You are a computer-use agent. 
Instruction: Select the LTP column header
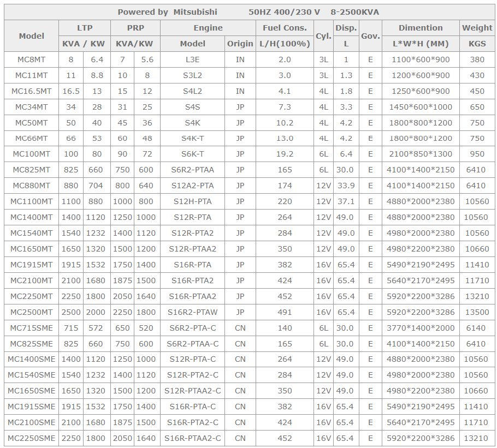(85, 28)
